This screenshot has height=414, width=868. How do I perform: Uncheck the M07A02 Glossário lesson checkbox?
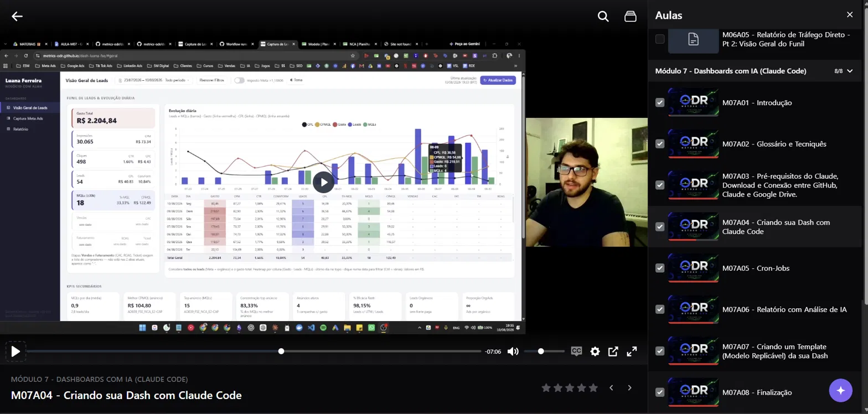coord(660,144)
